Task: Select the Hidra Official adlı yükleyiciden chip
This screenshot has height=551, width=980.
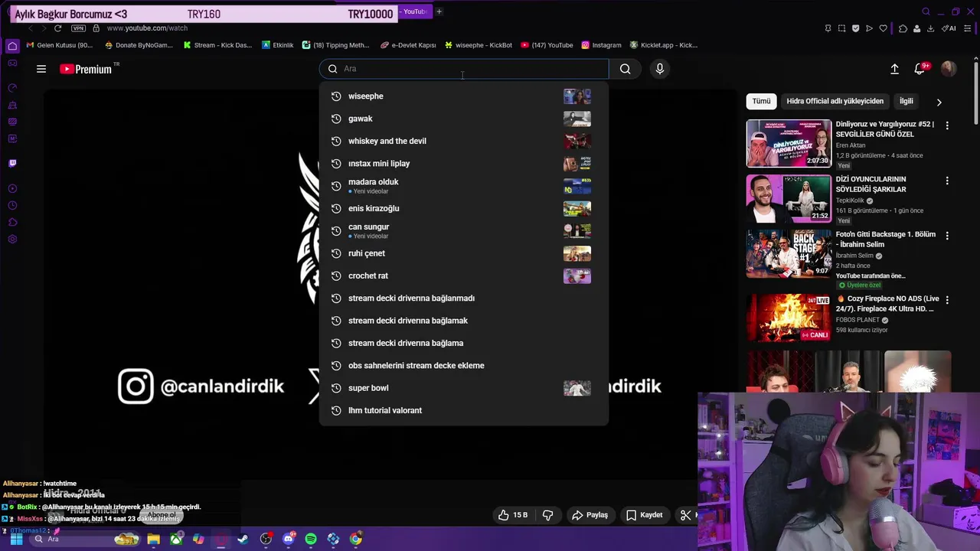Action: point(835,101)
